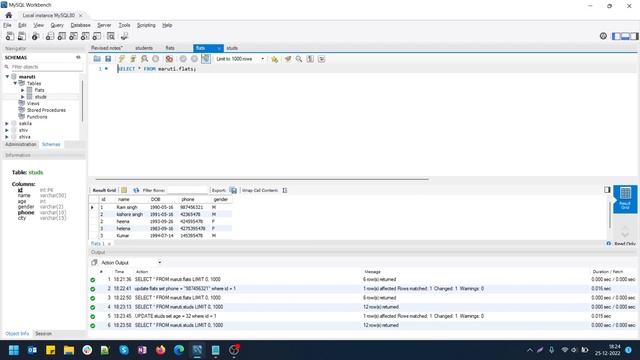Image resolution: width=640 pixels, height=360 pixels.
Task: Toggle invisible characters icon in editor toolbar
Action: click(310, 59)
